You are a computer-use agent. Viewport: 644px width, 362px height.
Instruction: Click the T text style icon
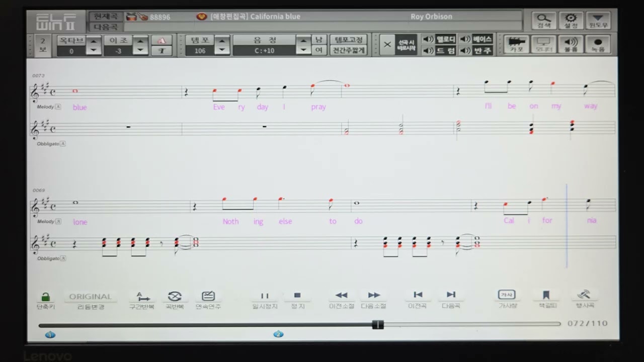click(162, 51)
